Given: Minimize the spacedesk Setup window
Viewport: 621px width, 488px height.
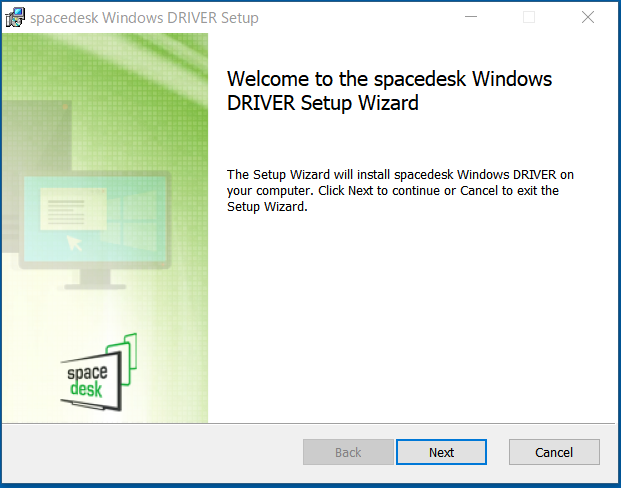Looking at the screenshot, I should coord(471,17).
